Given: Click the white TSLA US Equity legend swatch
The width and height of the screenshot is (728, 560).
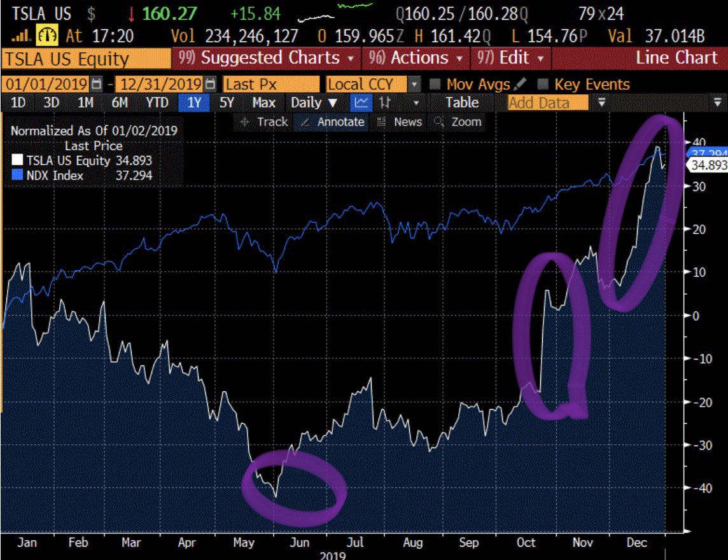Looking at the screenshot, I should coord(17,160).
